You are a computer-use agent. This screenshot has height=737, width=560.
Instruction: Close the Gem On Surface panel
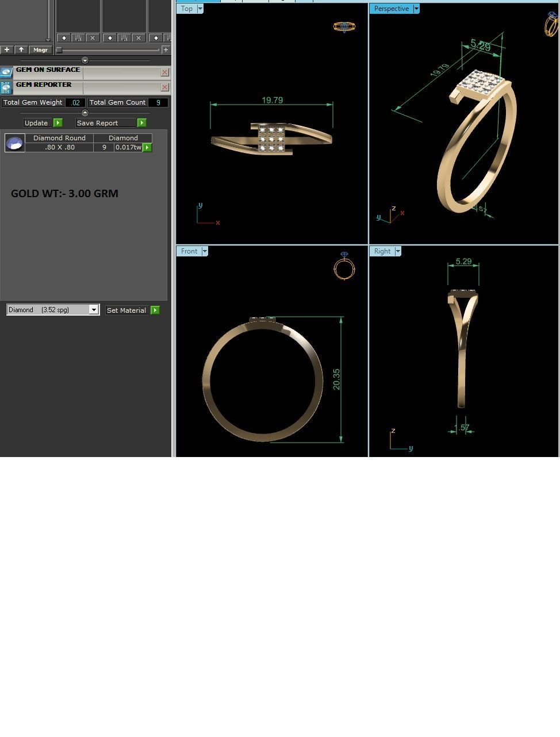click(165, 72)
